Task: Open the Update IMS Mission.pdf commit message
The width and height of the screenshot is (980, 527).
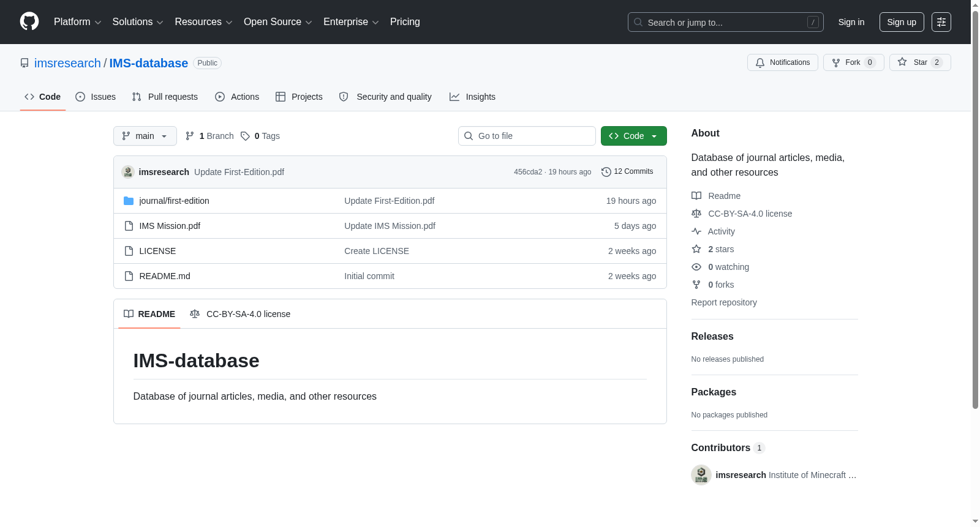Action: point(390,226)
